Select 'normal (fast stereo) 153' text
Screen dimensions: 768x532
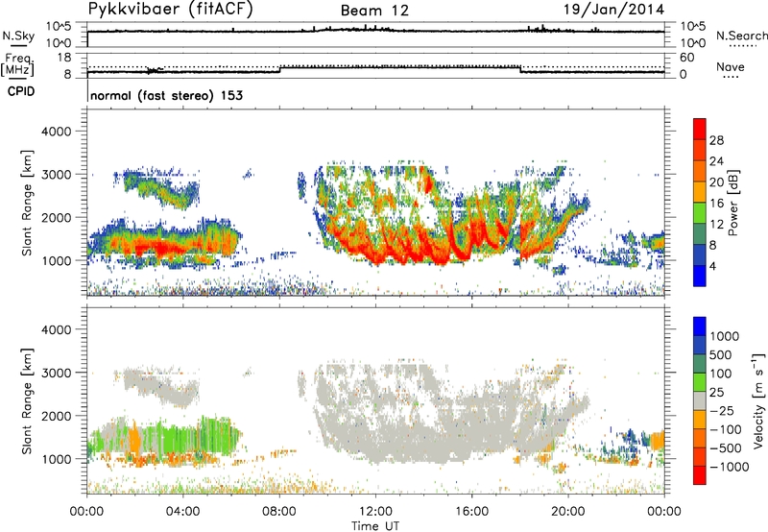(166, 95)
